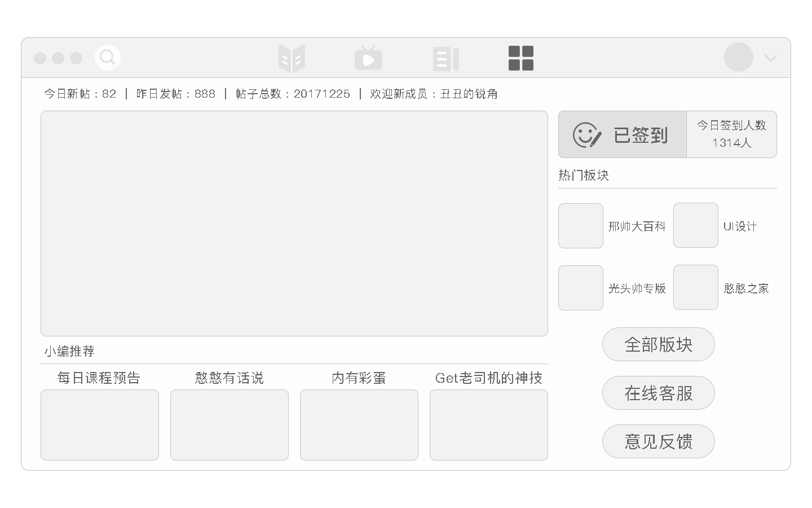Open the 内有彩蛋 recommended item

(359, 425)
